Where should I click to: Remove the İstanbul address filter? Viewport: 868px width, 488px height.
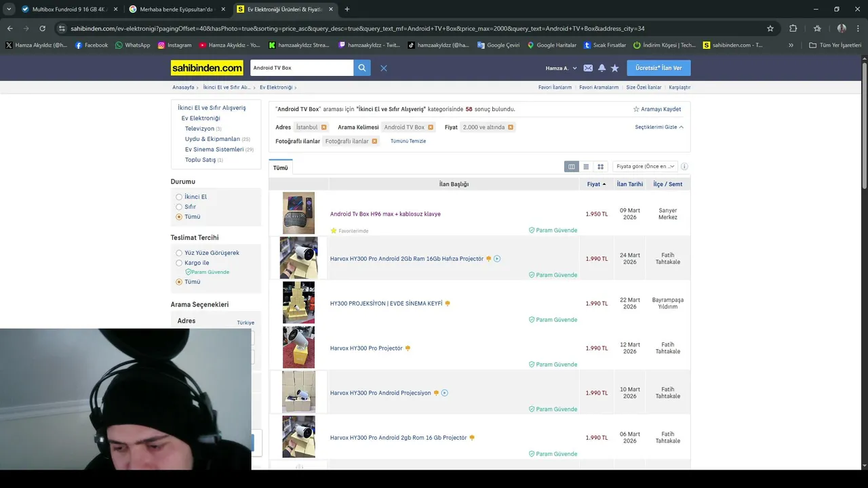pyautogui.click(x=323, y=127)
